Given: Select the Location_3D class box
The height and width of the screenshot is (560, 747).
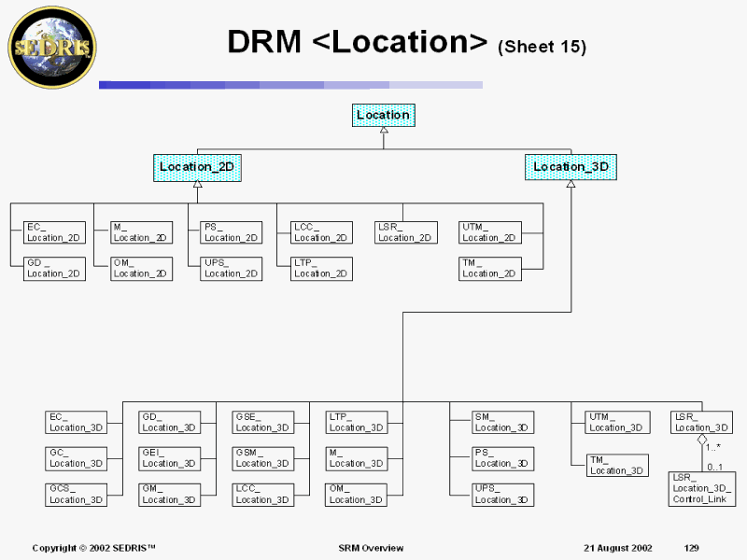Looking at the screenshot, I should click(571, 167).
